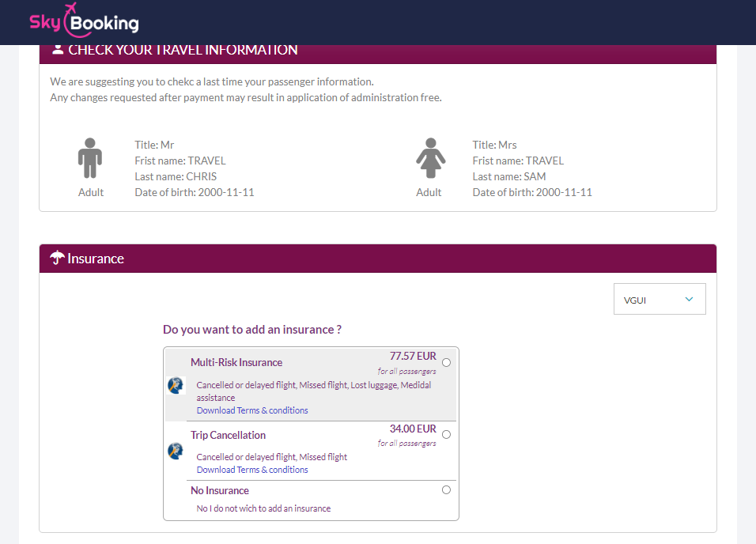Click the 34.00 EUR price label
Viewport: 756px width, 544px height.
(x=413, y=429)
